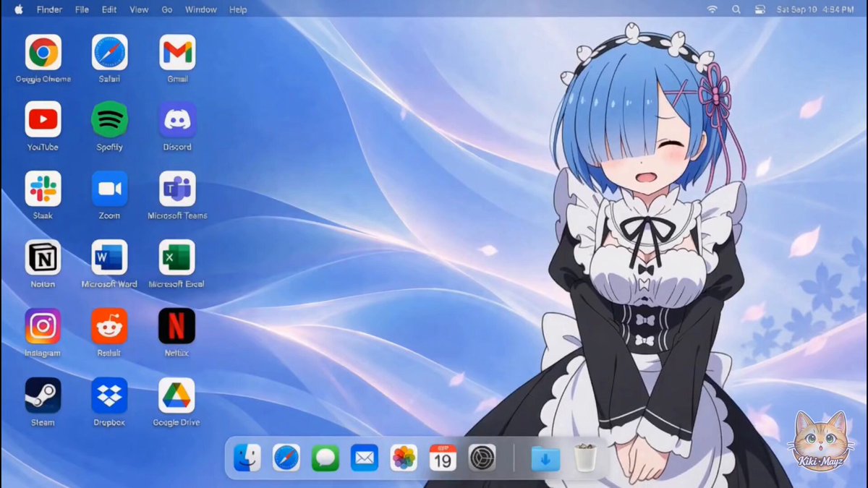This screenshot has height=488, width=868.
Task: Open the Go menu
Action: tap(167, 9)
